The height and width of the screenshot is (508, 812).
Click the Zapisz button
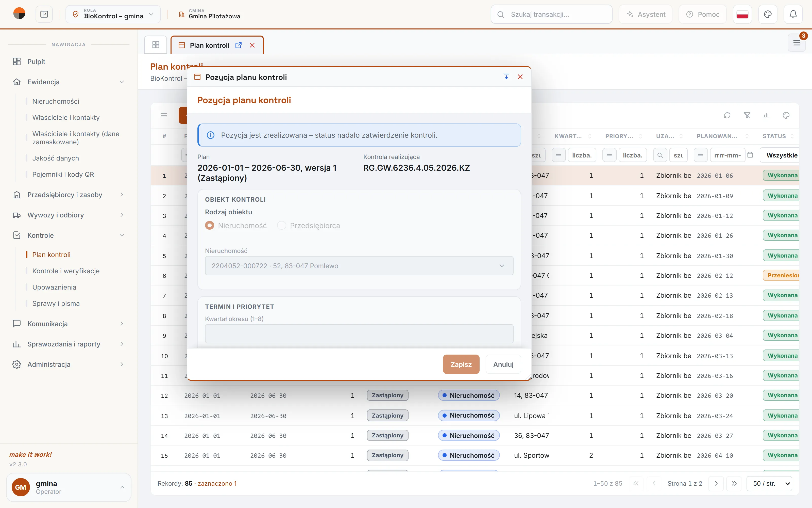pyautogui.click(x=461, y=364)
